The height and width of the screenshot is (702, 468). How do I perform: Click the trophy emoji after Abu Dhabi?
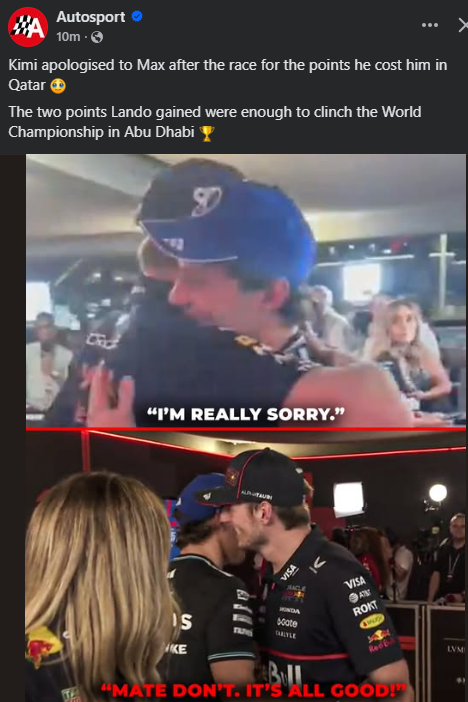[206, 133]
